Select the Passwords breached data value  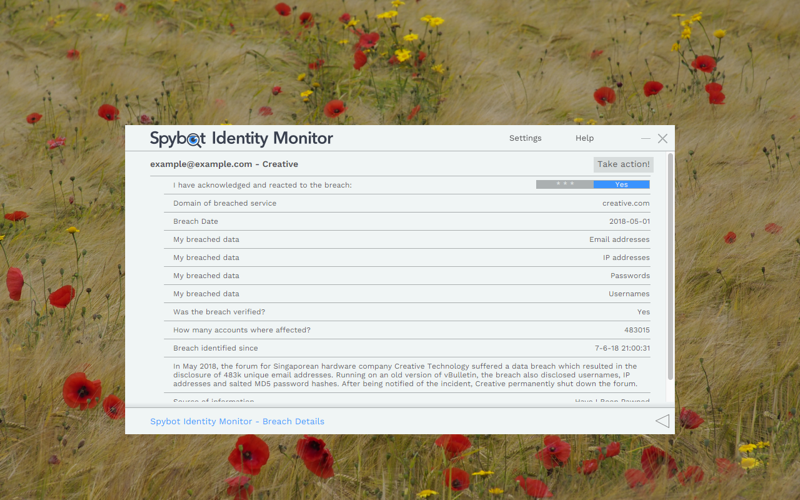[x=630, y=276]
